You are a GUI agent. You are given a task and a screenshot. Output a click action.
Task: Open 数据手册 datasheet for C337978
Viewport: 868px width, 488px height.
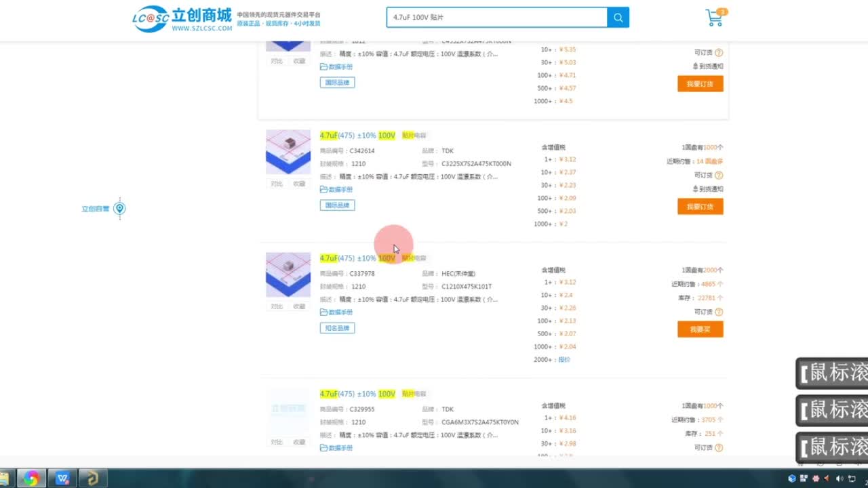(336, 312)
